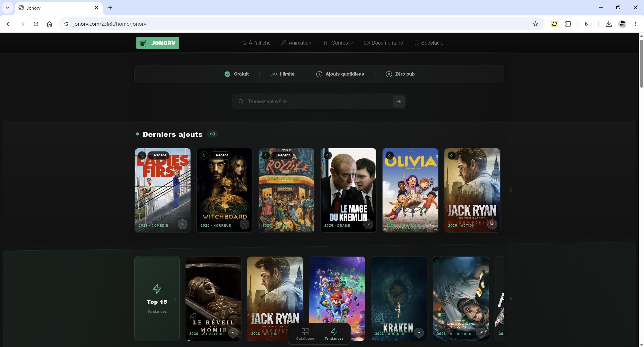Click the Illimité infinity icon
The height and width of the screenshot is (347, 644).
point(274,74)
